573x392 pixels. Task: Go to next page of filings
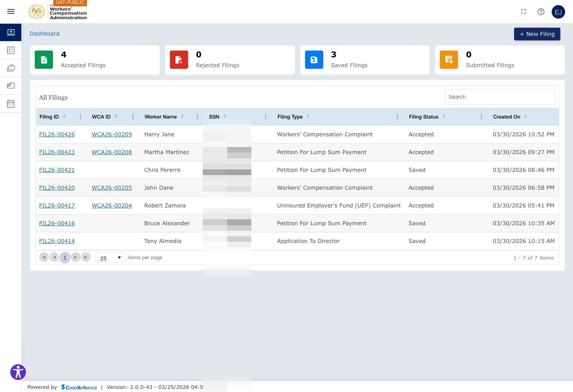[x=75, y=257]
